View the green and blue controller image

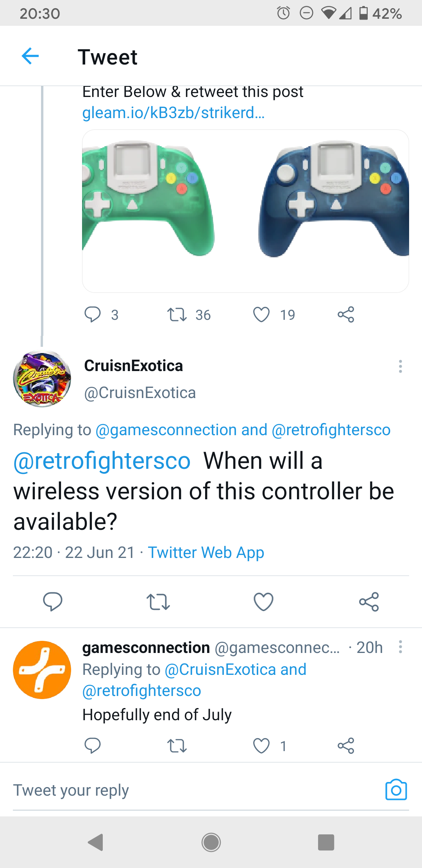coord(245,211)
